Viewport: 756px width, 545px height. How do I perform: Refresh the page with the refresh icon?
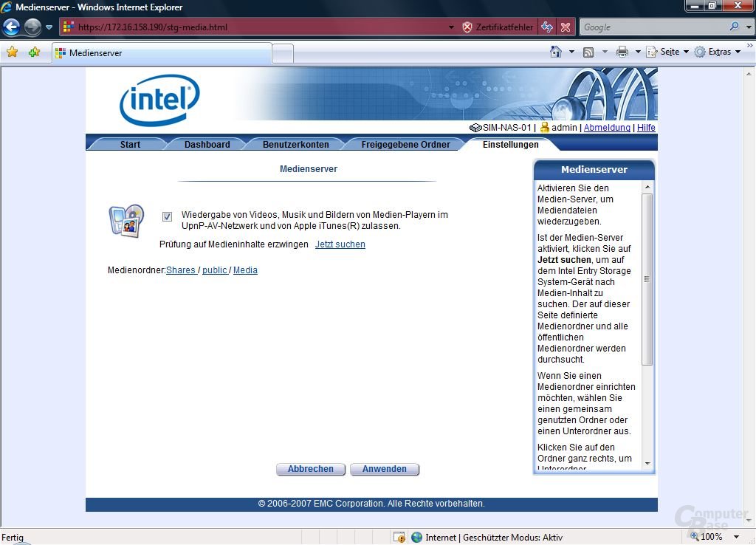click(547, 27)
